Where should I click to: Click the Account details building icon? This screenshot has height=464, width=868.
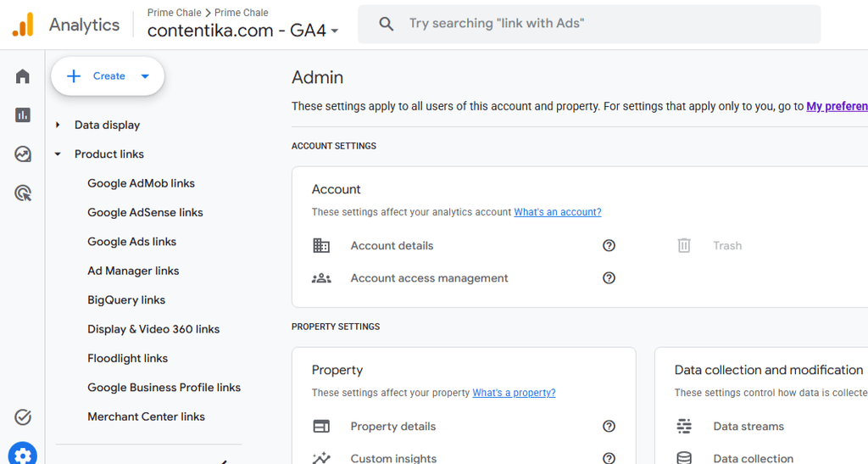pyautogui.click(x=321, y=245)
